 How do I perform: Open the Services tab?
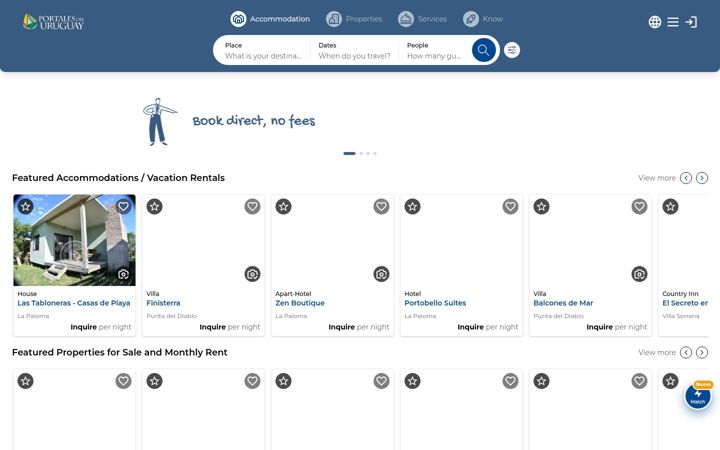coord(422,19)
